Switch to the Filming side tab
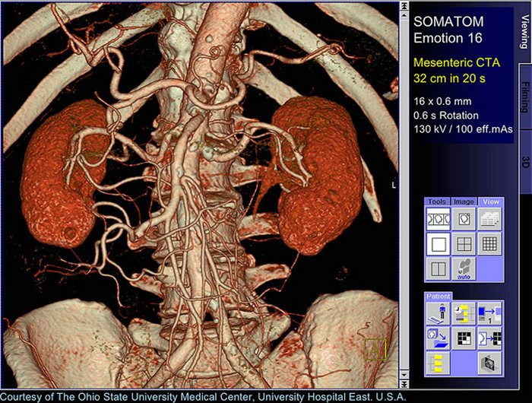This screenshot has height=403, width=532. point(525,97)
